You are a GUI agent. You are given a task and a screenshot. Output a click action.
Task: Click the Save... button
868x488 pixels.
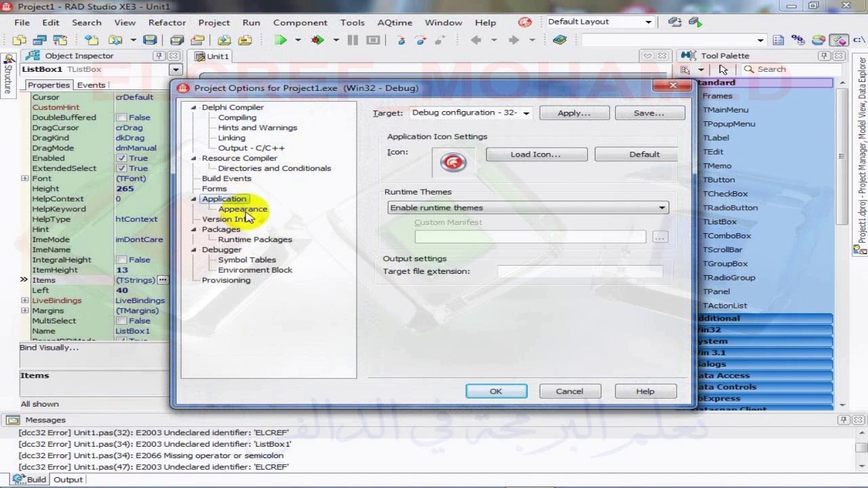[649, 113]
